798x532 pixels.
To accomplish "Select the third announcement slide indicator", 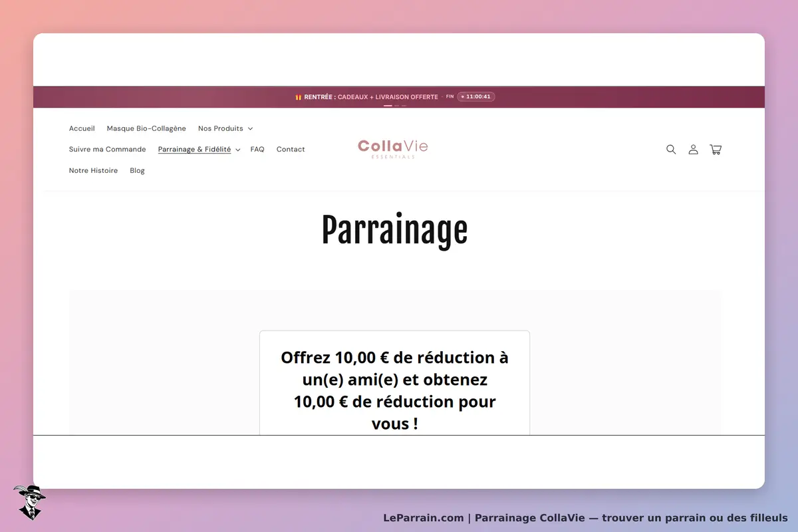I will [x=404, y=106].
